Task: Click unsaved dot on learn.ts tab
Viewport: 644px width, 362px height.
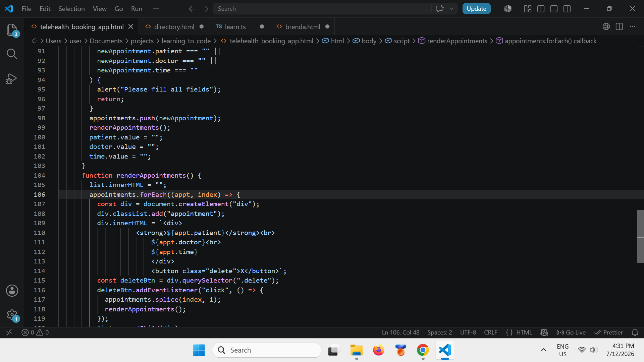Action: point(262,26)
